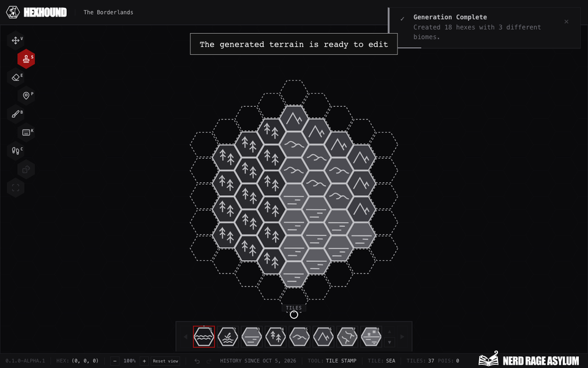Select the Move/pan tool (V)
Screen dimensions: 588x368
16,40
